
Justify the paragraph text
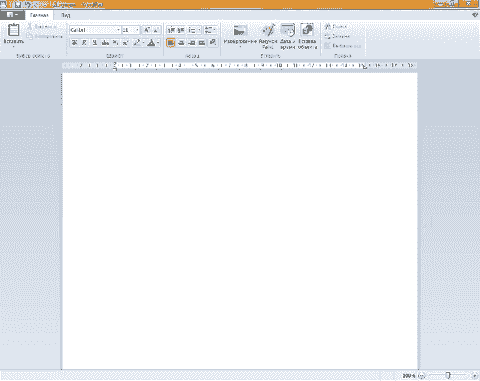[202, 43]
